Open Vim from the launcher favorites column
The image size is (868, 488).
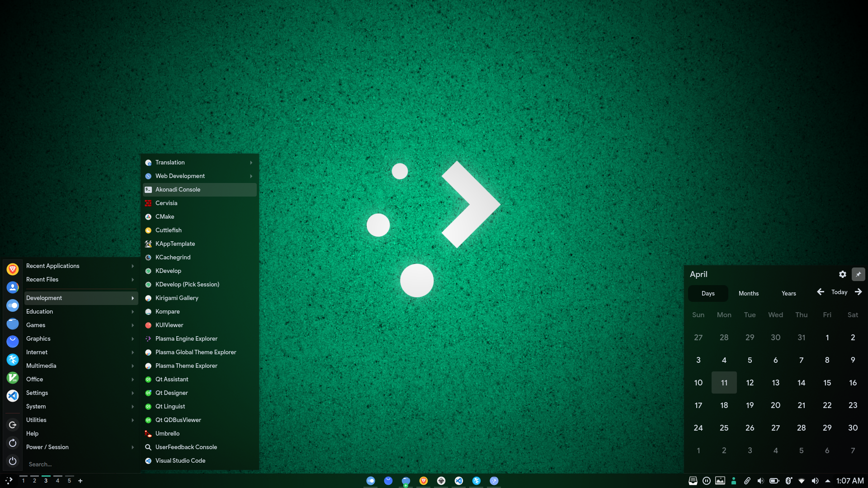coord(13,378)
